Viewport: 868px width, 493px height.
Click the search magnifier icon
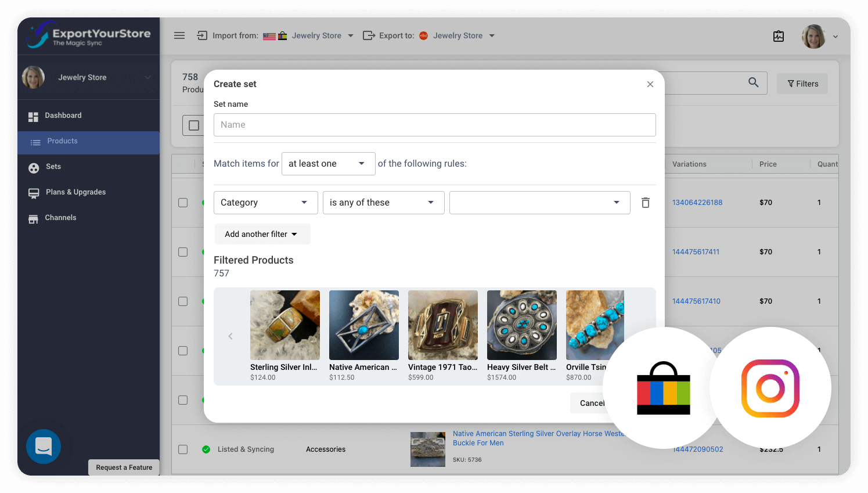point(753,82)
